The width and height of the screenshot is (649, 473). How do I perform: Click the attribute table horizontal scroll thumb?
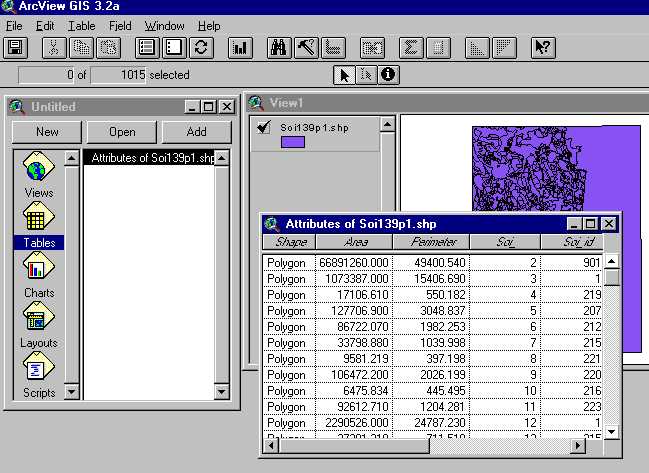pos(354,446)
